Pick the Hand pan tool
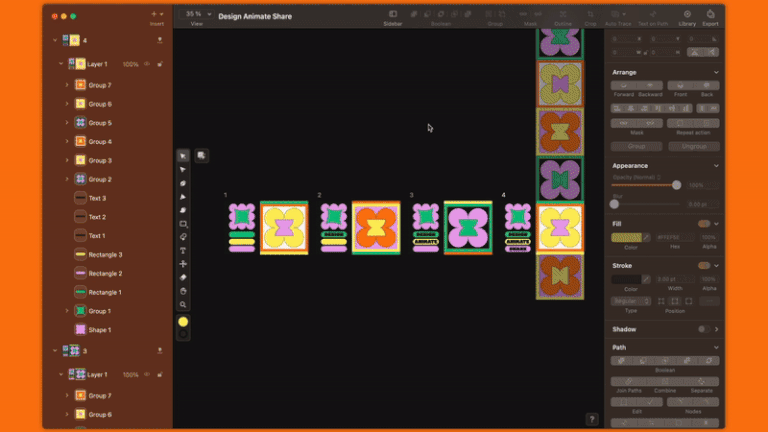 pos(183,291)
